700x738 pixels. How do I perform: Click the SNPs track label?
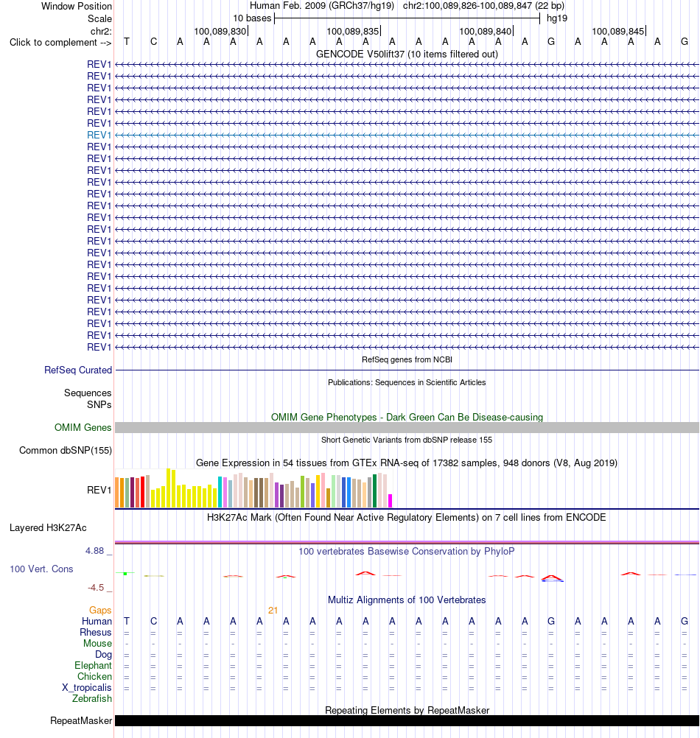[x=99, y=404]
